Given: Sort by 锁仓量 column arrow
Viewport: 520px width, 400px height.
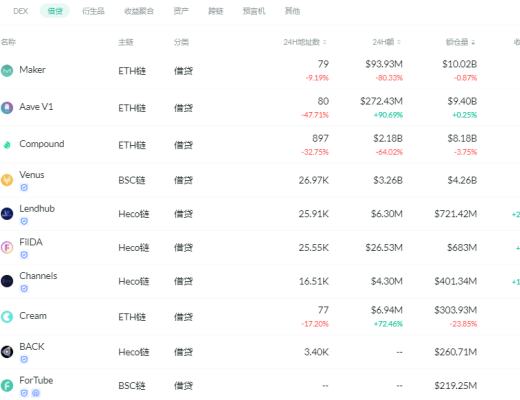Looking at the screenshot, I should [x=473, y=42].
